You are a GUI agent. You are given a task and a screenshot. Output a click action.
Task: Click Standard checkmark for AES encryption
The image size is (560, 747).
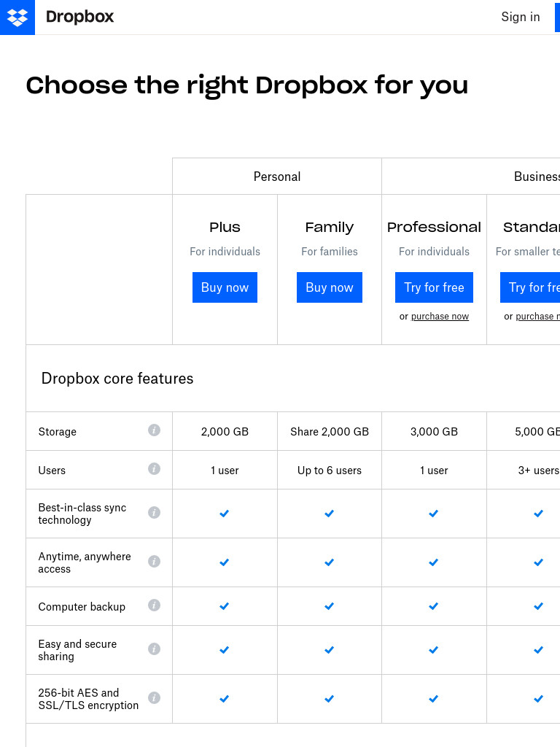(x=539, y=699)
